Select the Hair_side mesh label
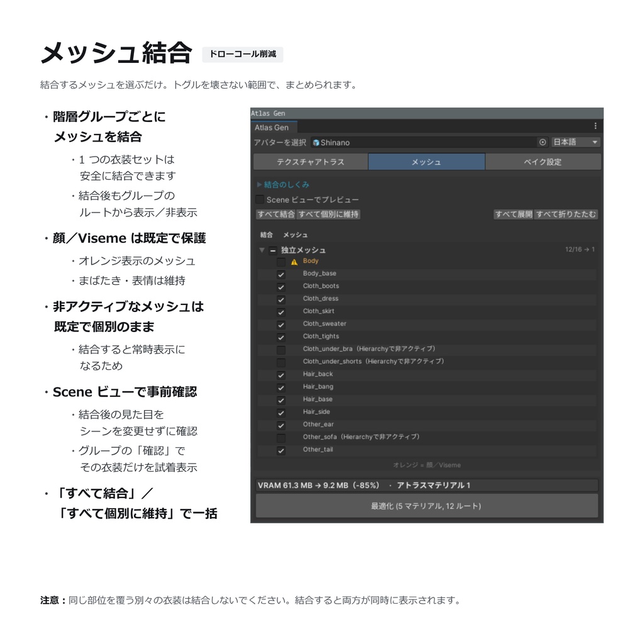This screenshot has width=644, height=644. [316, 411]
